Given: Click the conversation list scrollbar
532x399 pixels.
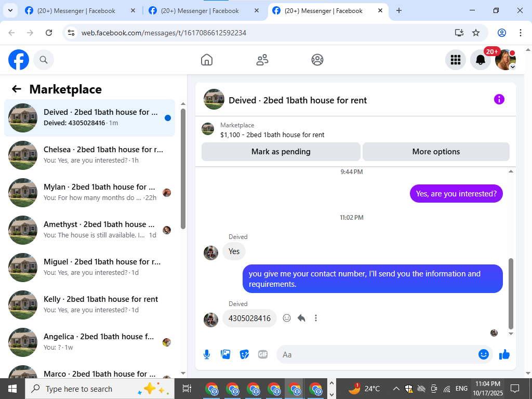Looking at the screenshot, I should 183,169.
